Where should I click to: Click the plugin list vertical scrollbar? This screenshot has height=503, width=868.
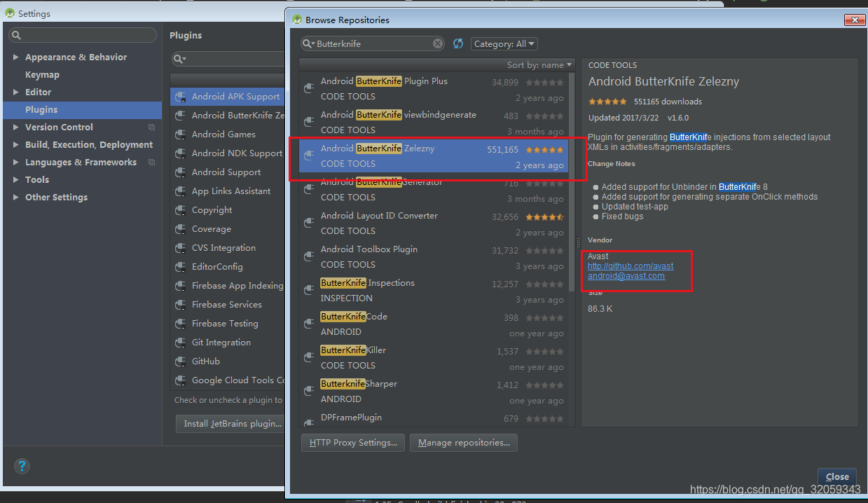click(572, 181)
